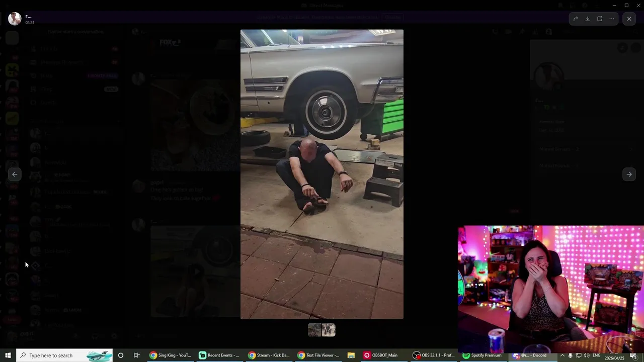Click the microphone tray icon
Image resolution: width=644 pixels, height=362 pixels.
571,355
